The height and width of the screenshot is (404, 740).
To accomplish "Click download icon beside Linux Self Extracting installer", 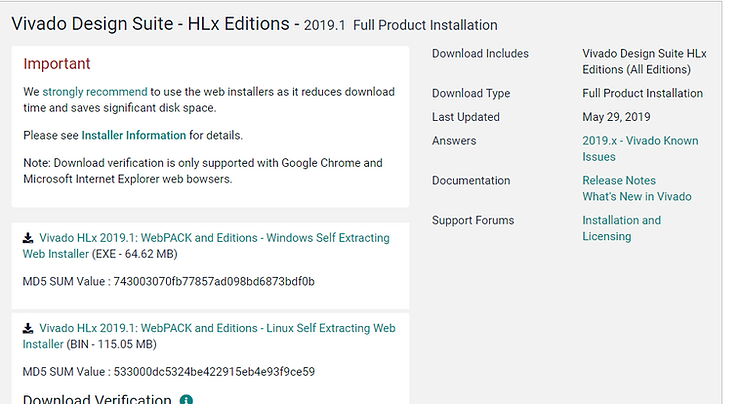I will (x=28, y=328).
